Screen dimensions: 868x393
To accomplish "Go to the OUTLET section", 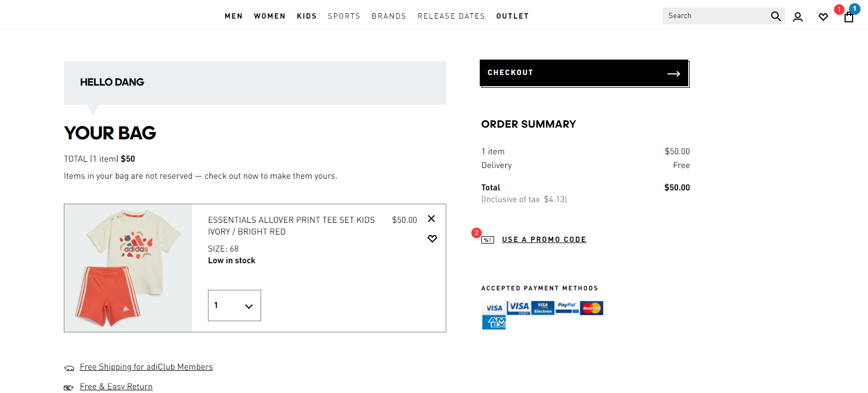I will (x=513, y=16).
